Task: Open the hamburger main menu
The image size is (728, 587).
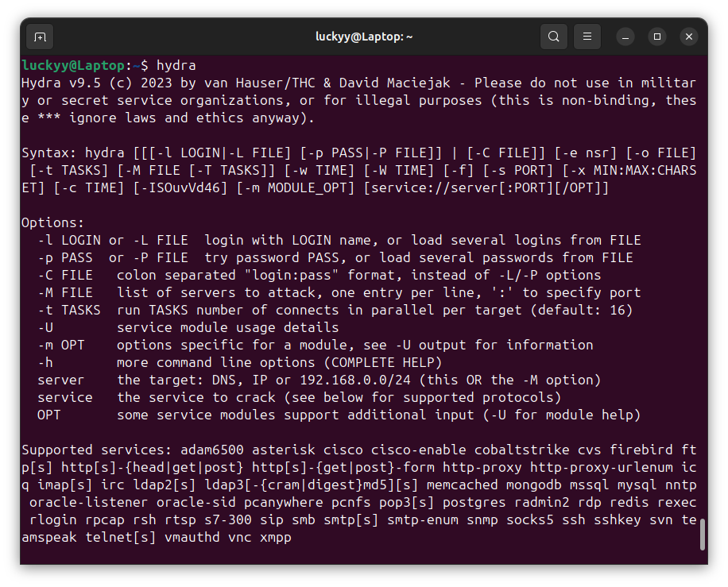Action: click(587, 37)
